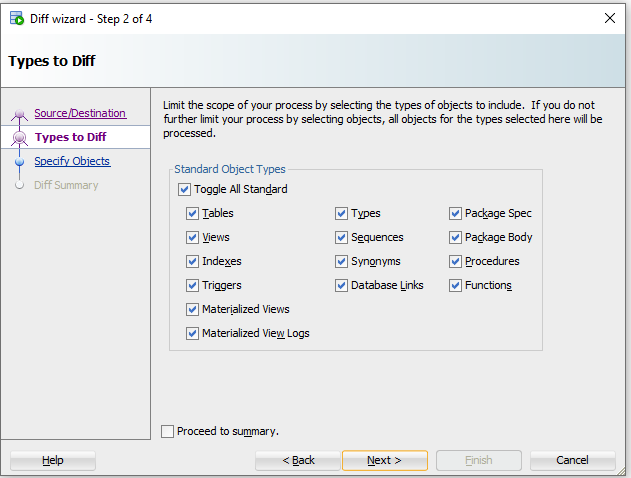This screenshot has width=631, height=478.
Task: Deselect Materialized View Logs
Action: 192,333
